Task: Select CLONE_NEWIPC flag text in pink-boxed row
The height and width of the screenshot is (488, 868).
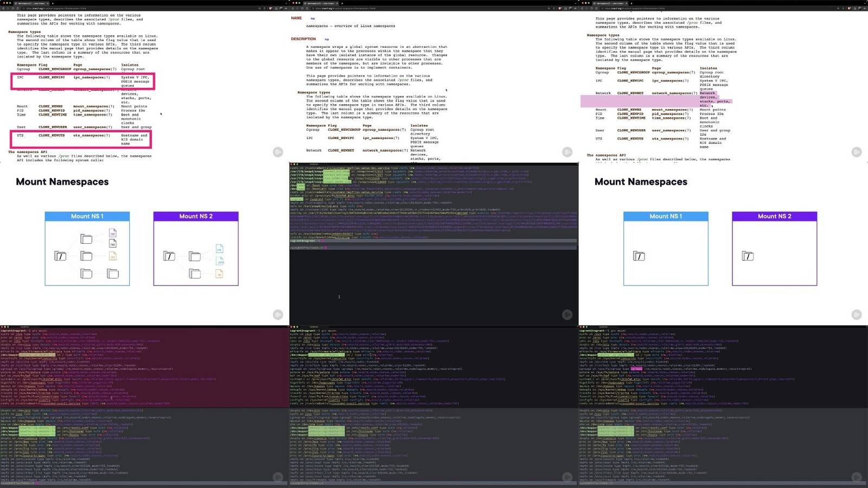Action: pos(52,77)
